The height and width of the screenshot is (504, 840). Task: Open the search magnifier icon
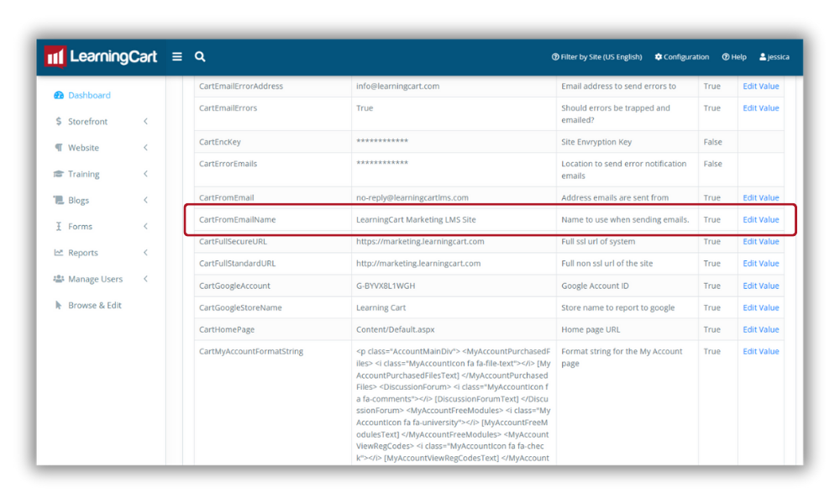pyautogui.click(x=200, y=56)
